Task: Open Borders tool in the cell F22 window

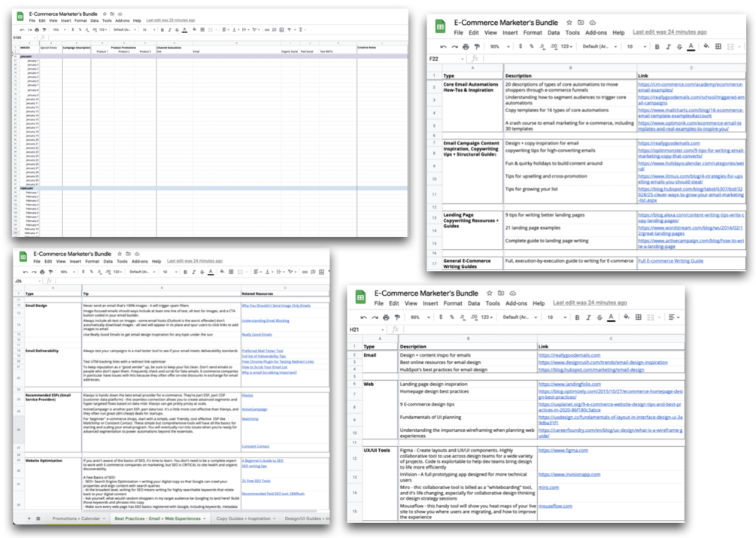Action: (x=718, y=47)
